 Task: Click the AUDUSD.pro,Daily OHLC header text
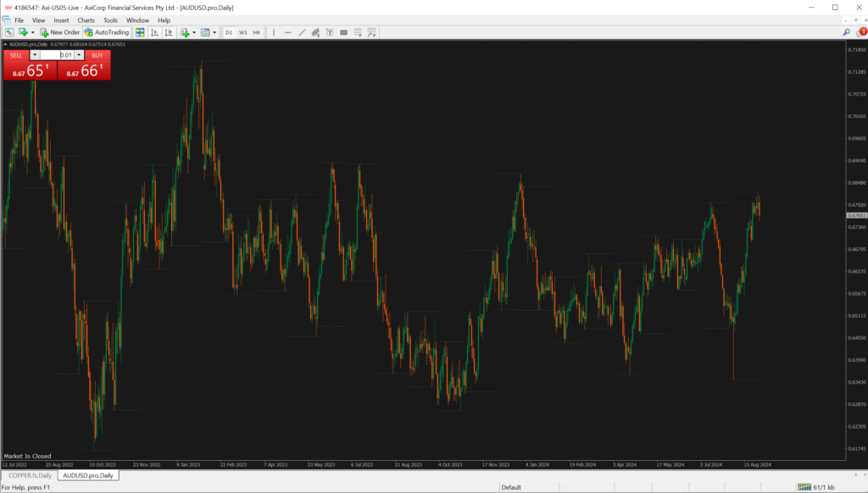(67, 44)
